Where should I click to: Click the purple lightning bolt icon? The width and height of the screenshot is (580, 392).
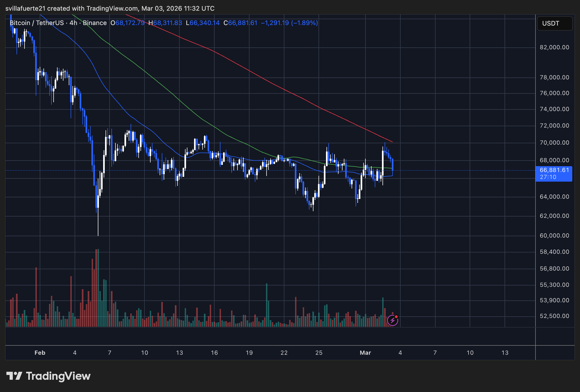point(392,320)
